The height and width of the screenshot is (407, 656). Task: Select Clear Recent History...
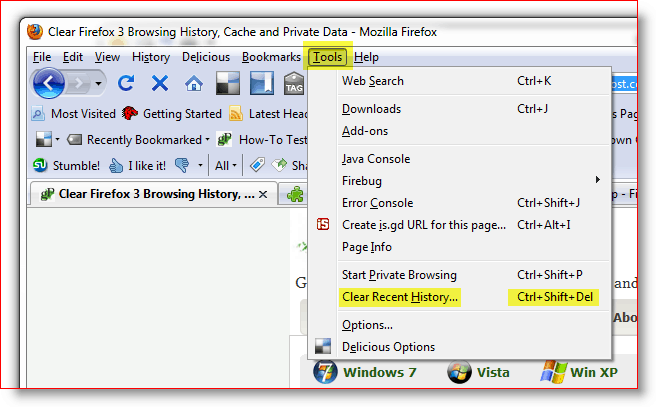[x=459, y=297]
